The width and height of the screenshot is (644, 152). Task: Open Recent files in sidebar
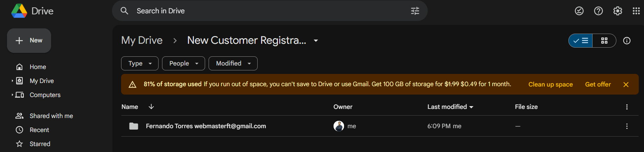39,130
